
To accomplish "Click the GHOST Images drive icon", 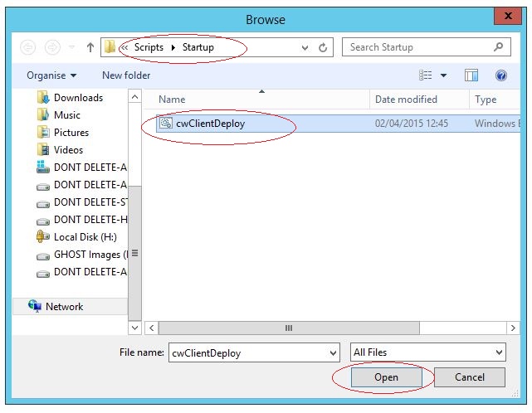I will (x=43, y=256).
